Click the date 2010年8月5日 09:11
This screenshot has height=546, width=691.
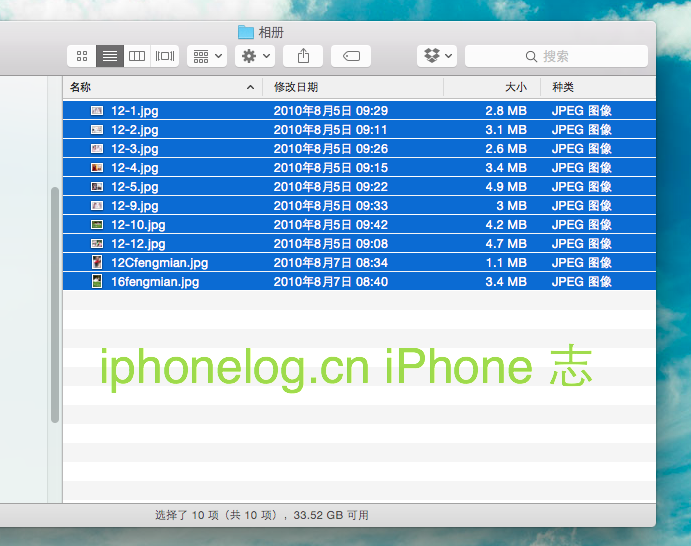tap(331, 130)
